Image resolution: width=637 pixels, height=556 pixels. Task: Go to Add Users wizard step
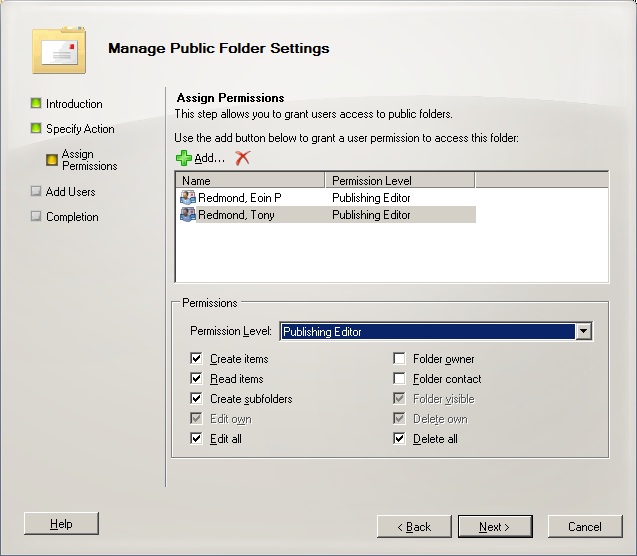pyautogui.click(x=70, y=191)
